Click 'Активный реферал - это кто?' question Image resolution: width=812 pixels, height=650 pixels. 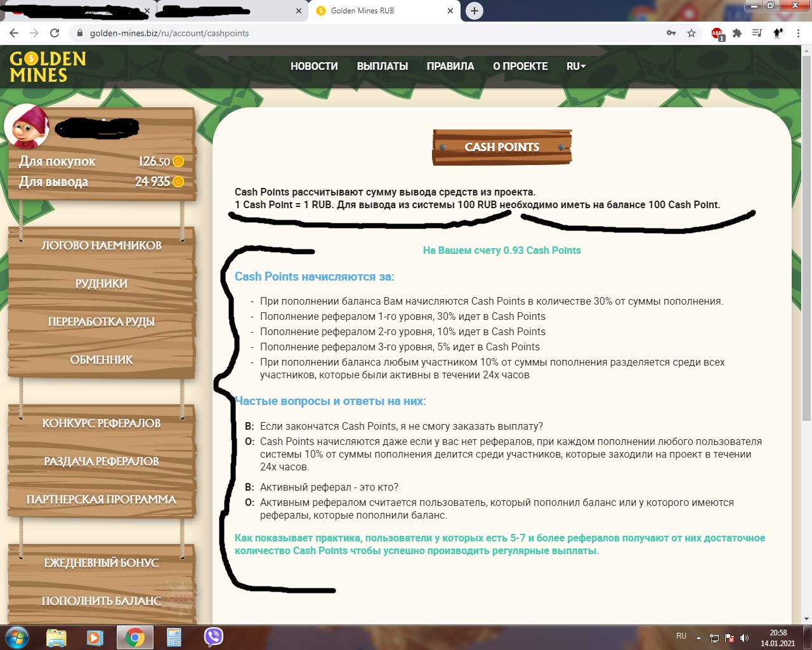tap(329, 487)
